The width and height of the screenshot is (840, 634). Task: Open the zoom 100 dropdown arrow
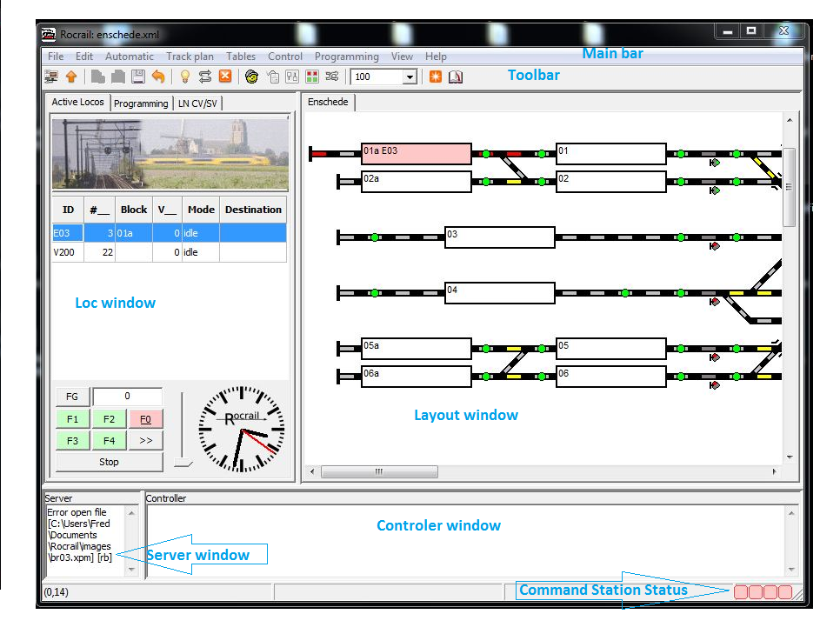pos(410,77)
